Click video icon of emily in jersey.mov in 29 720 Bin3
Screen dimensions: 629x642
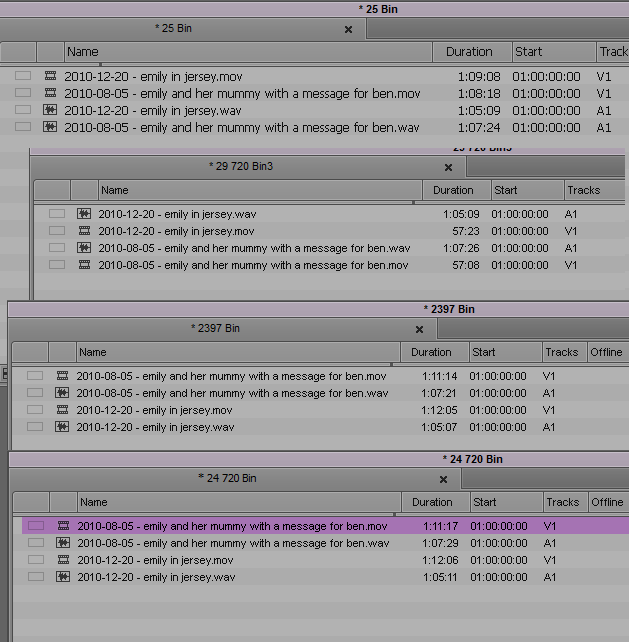coord(84,231)
